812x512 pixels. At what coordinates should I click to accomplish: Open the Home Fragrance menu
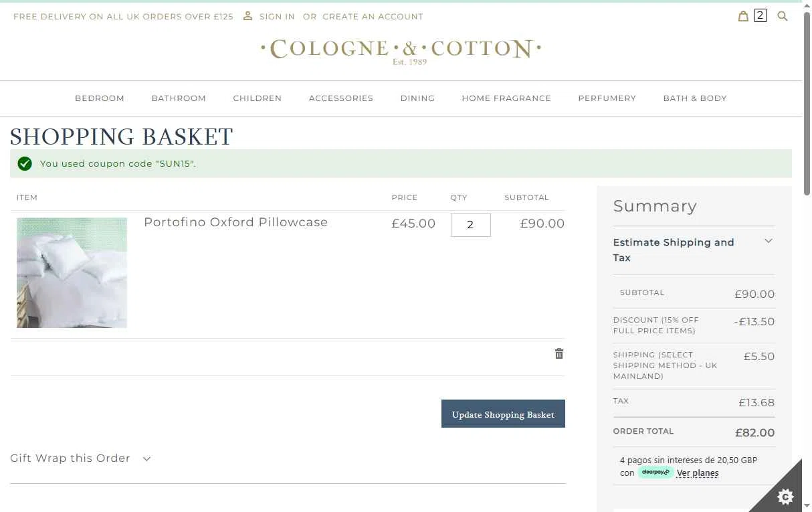506,98
